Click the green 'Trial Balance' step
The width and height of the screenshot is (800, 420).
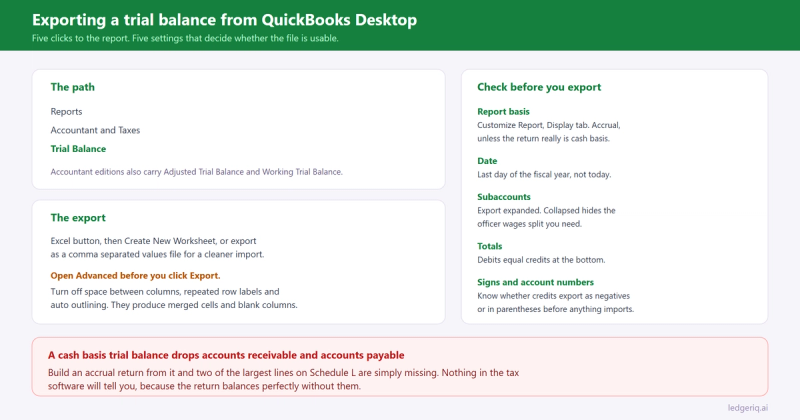click(x=78, y=149)
